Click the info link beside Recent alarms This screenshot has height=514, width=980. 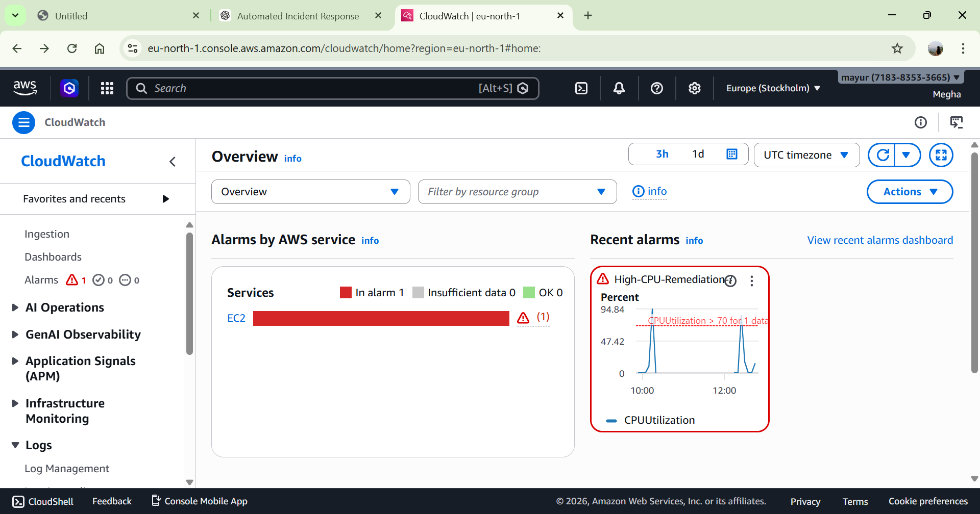point(694,241)
